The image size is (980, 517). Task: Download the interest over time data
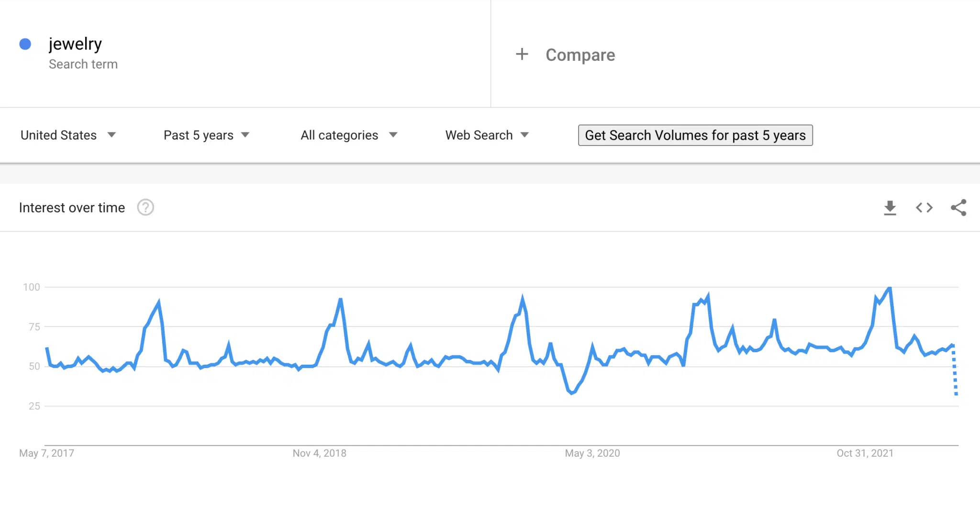tap(890, 208)
